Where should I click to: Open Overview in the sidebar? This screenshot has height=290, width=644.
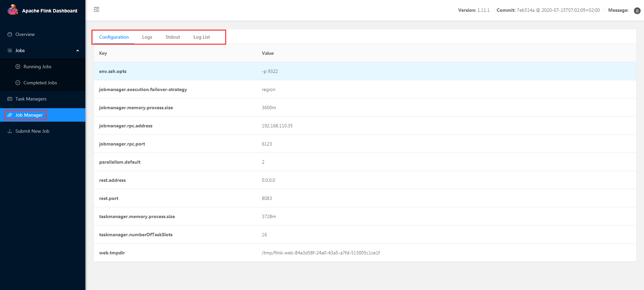point(43,34)
